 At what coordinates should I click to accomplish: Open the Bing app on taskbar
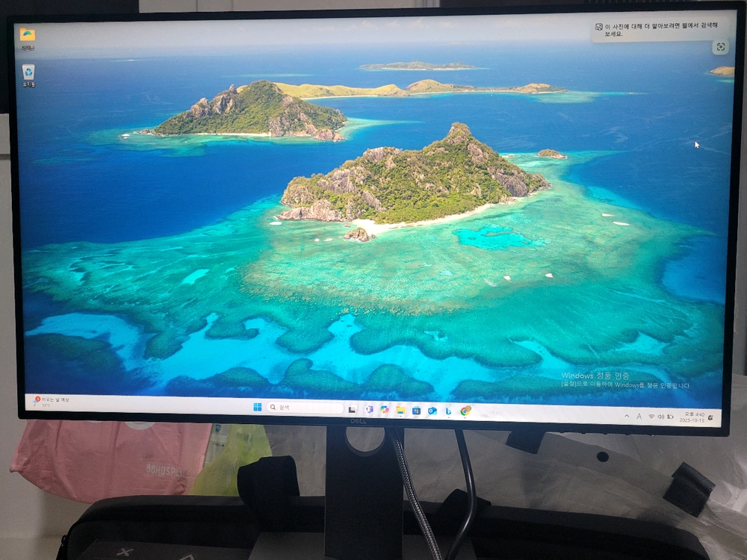(x=448, y=411)
